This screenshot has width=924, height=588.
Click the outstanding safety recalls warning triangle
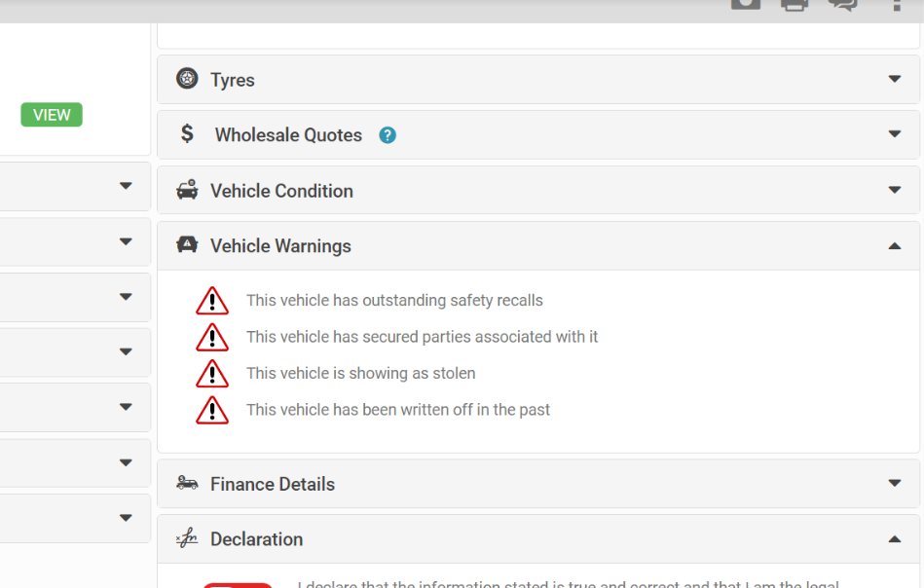point(212,301)
